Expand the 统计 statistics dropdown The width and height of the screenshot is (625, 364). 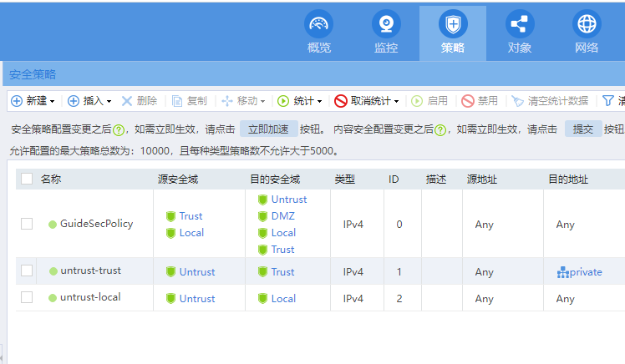319,101
